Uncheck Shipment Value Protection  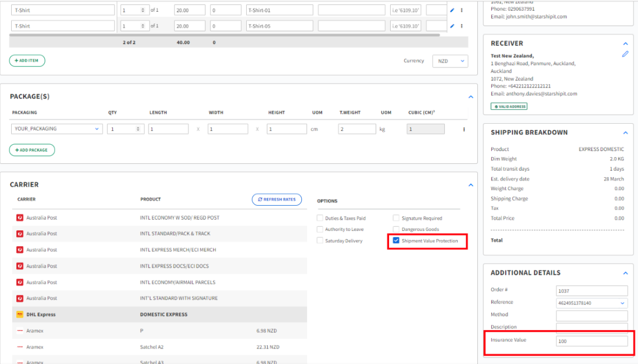396,240
